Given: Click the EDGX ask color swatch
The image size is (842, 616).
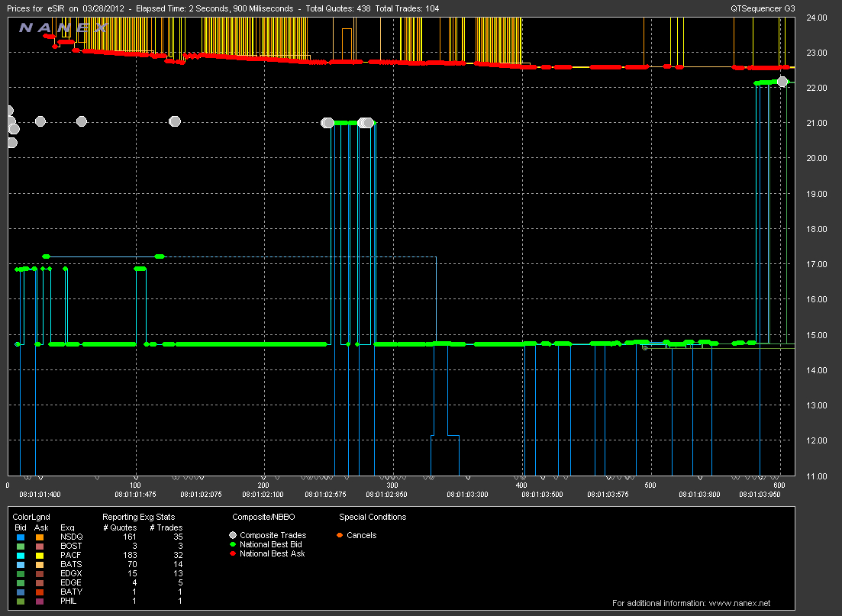Looking at the screenshot, I should coord(40,573).
